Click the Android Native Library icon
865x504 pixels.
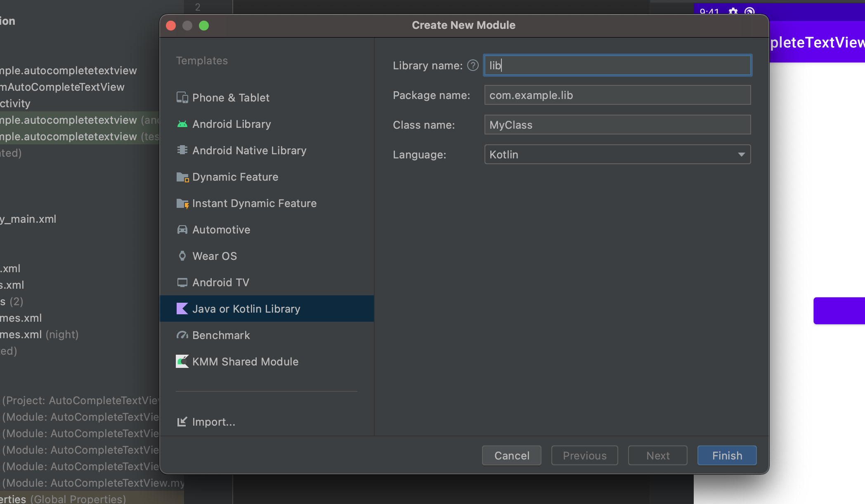(x=182, y=151)
